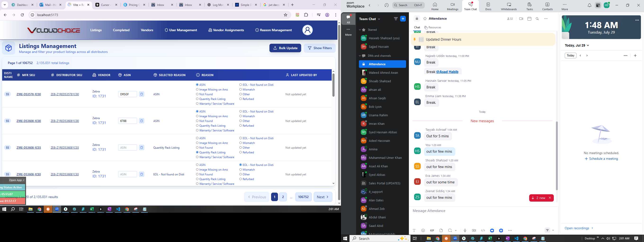
Task: Go to Next page of listings
Action: tap(323, 197)
